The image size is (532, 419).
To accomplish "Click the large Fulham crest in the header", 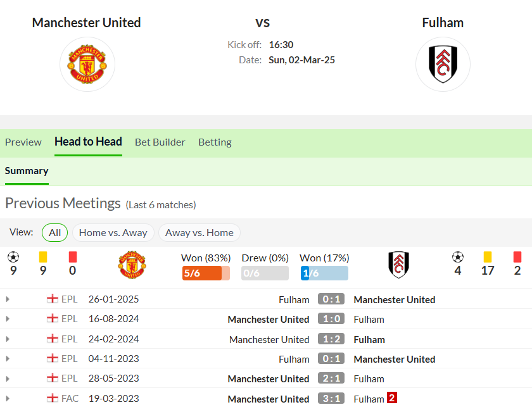I will pyautogui.click(x=443, y=64).
